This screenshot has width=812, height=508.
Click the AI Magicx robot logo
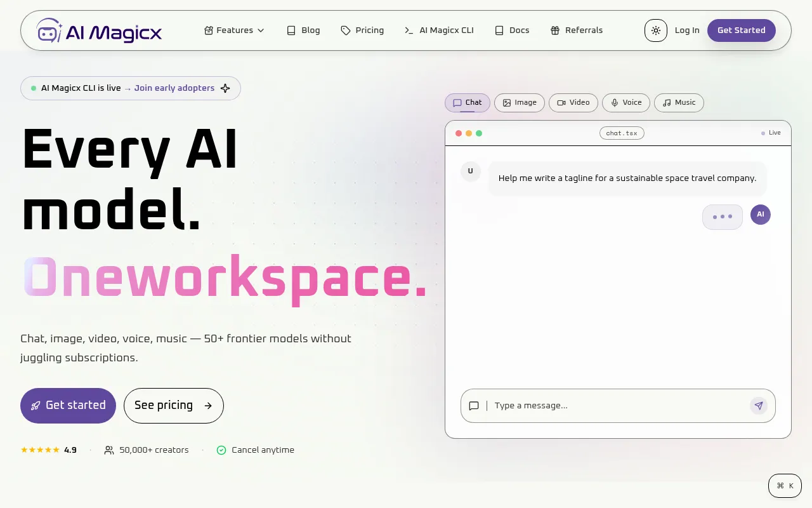click(x=49, y=30)
